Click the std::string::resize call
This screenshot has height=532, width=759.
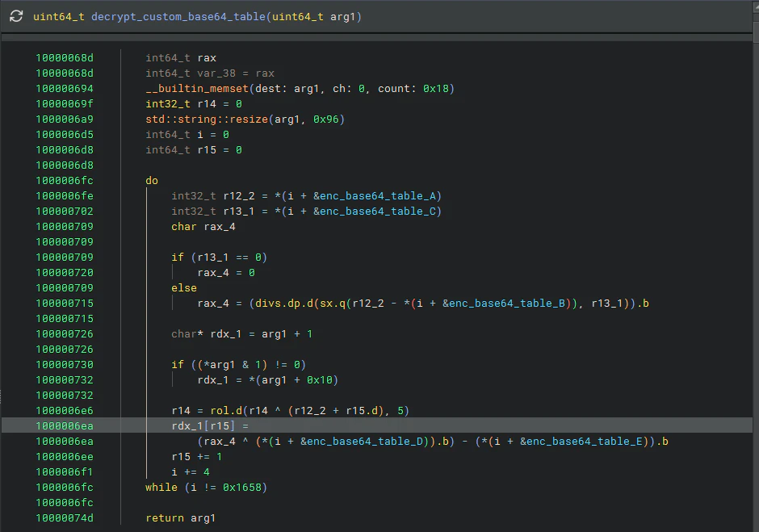point(207,119)
